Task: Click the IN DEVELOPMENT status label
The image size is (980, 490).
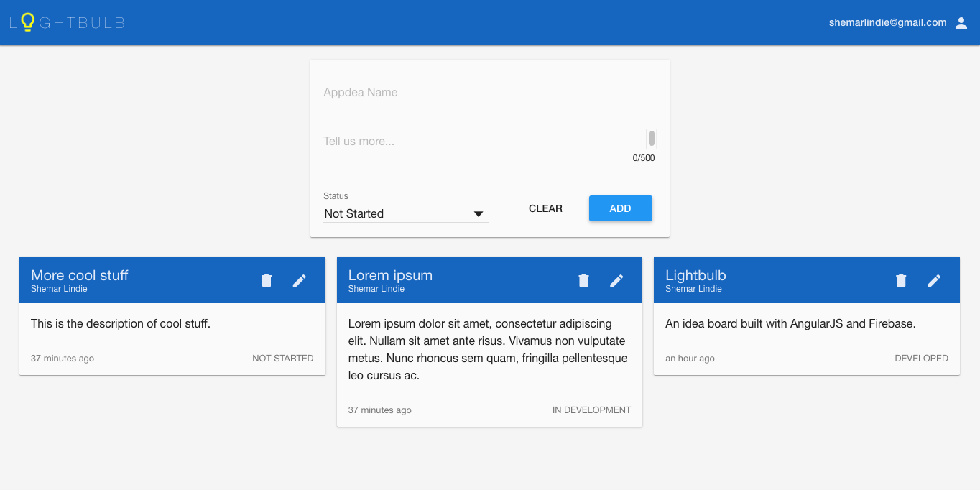Action: point(591,410)
